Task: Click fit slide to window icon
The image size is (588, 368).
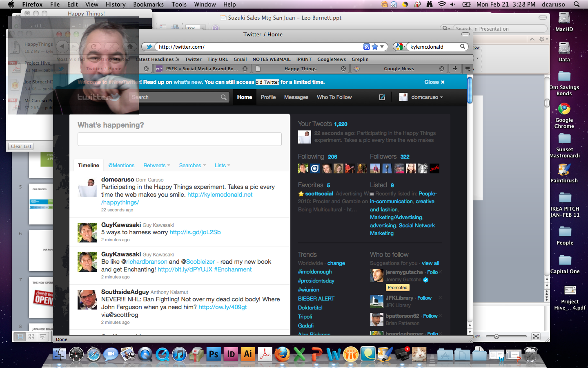Action: coord(536,337)
